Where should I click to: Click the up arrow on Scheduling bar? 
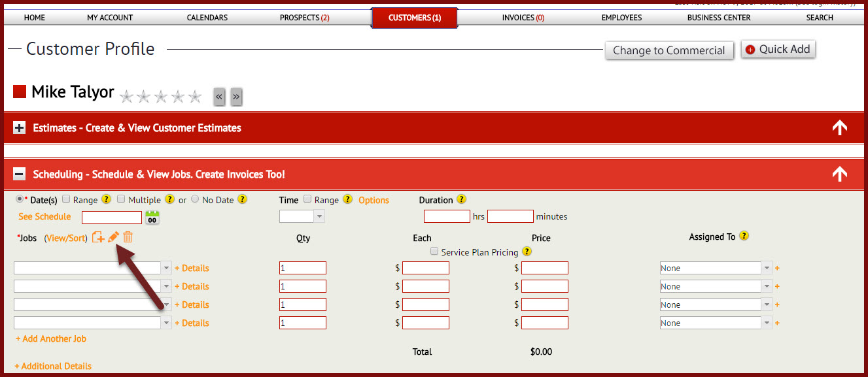click(x=840, y=174)
